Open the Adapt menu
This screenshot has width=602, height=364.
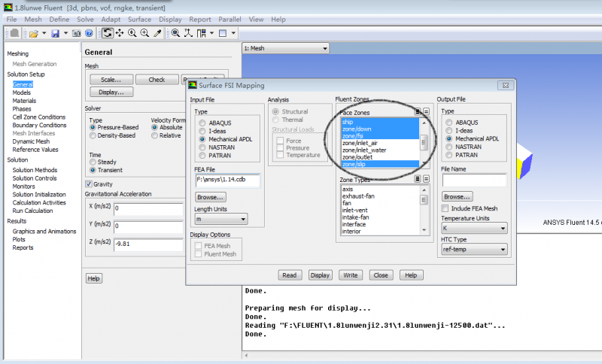(111, 20)
